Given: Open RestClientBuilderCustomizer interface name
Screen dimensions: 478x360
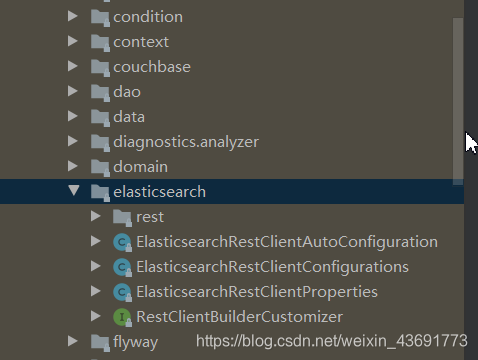Looking at the screenshot, I should pyautogui.click(x=239, y=317).
